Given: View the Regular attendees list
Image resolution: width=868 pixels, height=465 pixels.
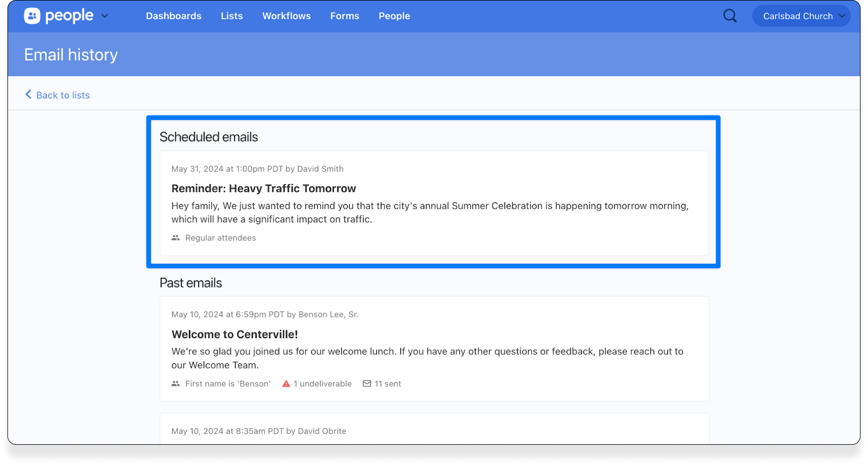Looking at the screenshot, I should pos(220,238).
